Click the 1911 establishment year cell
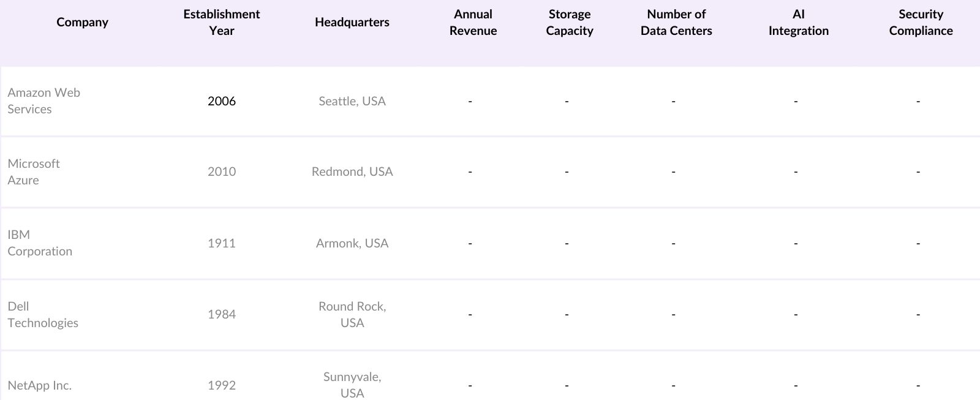The height and width of the screenshot is (400, 980). click(x=222, y=243)
